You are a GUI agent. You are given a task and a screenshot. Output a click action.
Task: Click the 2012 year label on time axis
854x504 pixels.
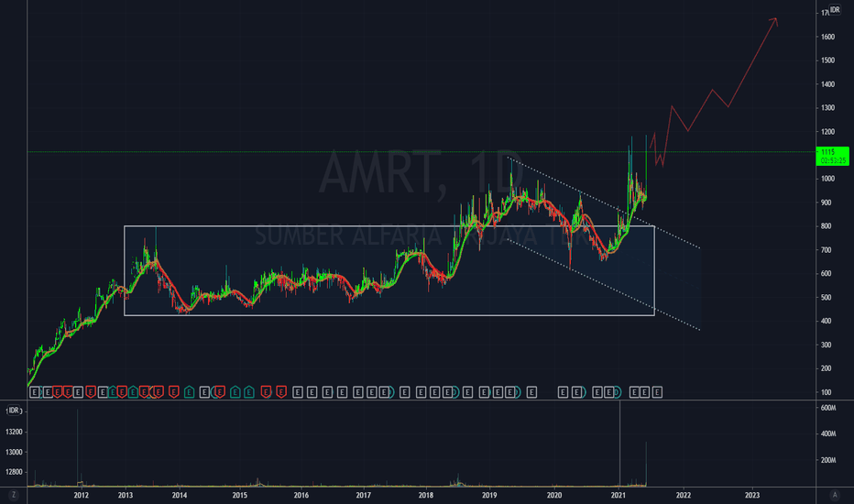82,495
